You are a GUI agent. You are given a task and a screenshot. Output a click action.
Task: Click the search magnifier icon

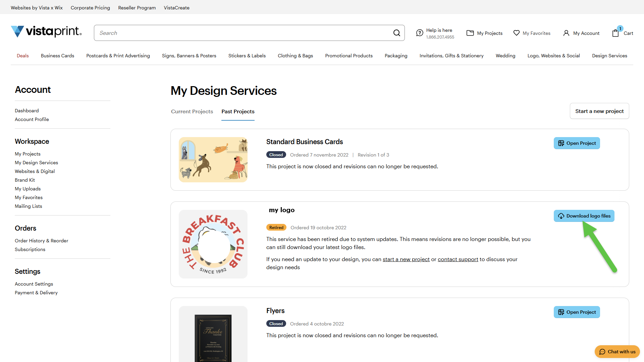[397, 33]
